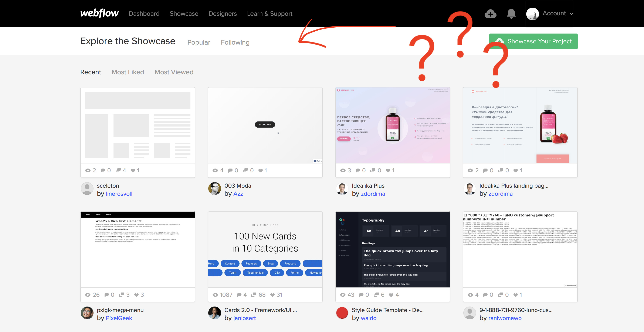Click the Account chevron arrow

(572, 14)
